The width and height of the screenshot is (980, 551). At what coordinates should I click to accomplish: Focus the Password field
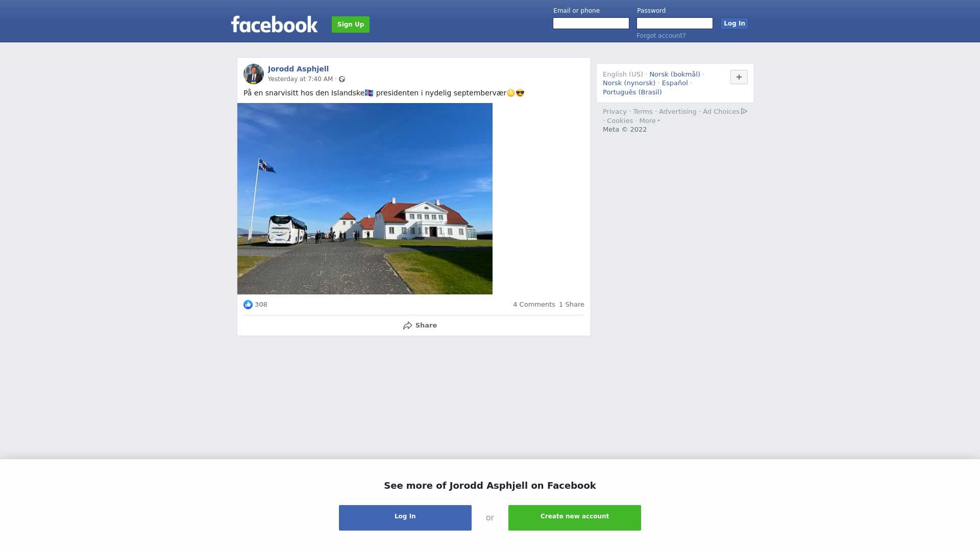675,23
